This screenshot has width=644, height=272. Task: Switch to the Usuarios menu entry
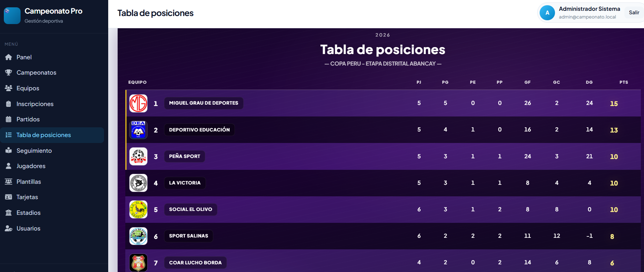28,228
